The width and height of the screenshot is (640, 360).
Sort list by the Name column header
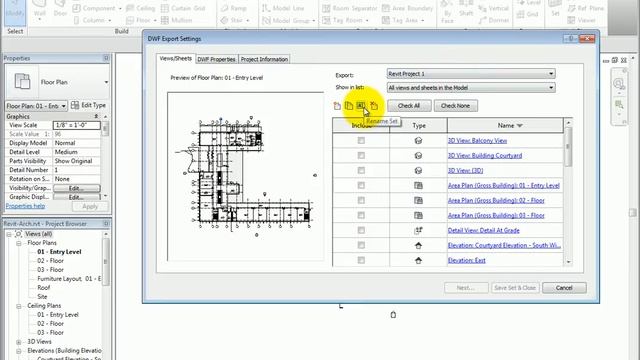[x=505, y=125]
